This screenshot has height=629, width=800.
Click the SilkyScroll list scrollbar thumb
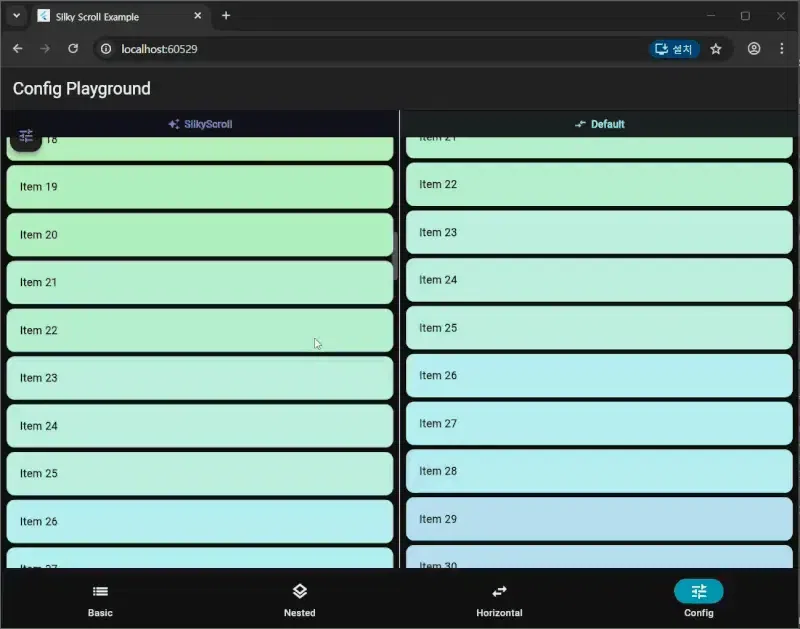coord(395,256)
